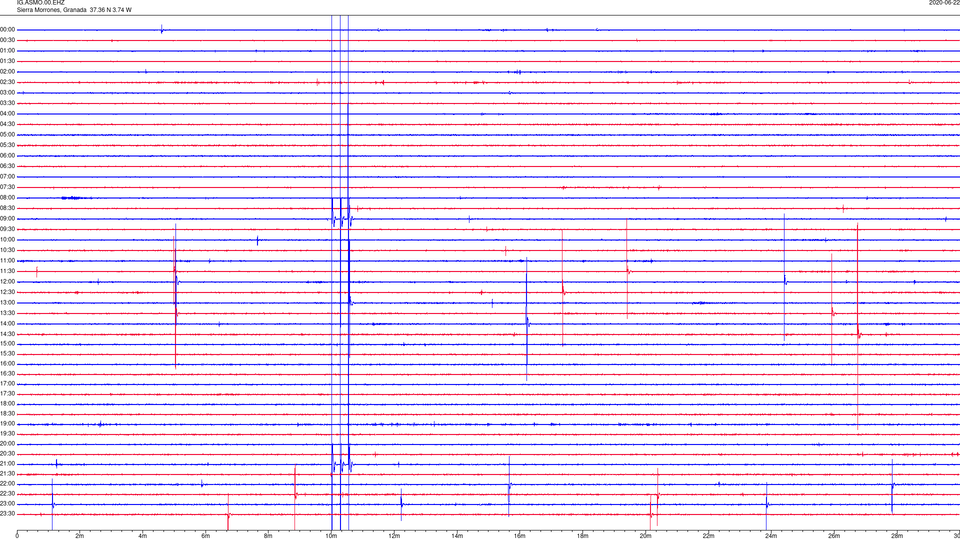The width and height of the screenshot is (960, 540).
Task: Select the 05:30 time label
Action: point(8,145)
